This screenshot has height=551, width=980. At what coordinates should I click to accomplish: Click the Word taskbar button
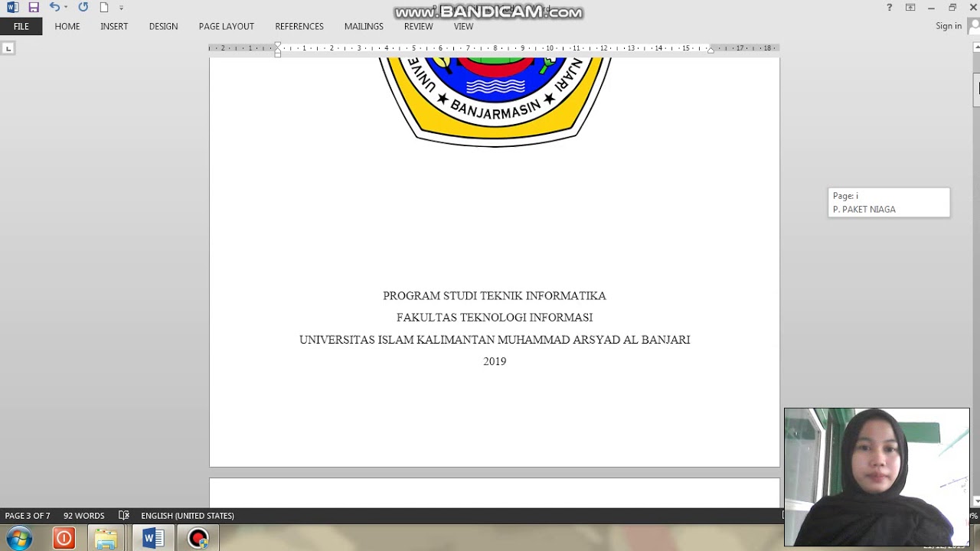click(153, 538)
